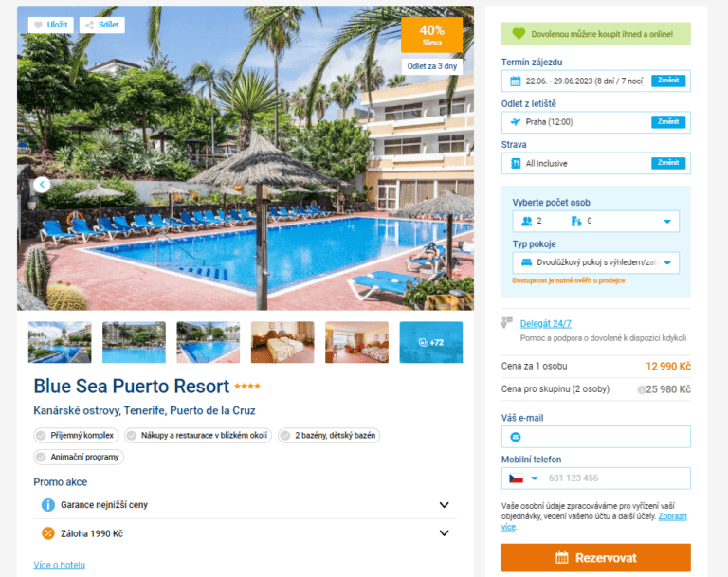Open the person count dropdown
This screenshot has height=577, width=728.
click(x=595, y=221)
